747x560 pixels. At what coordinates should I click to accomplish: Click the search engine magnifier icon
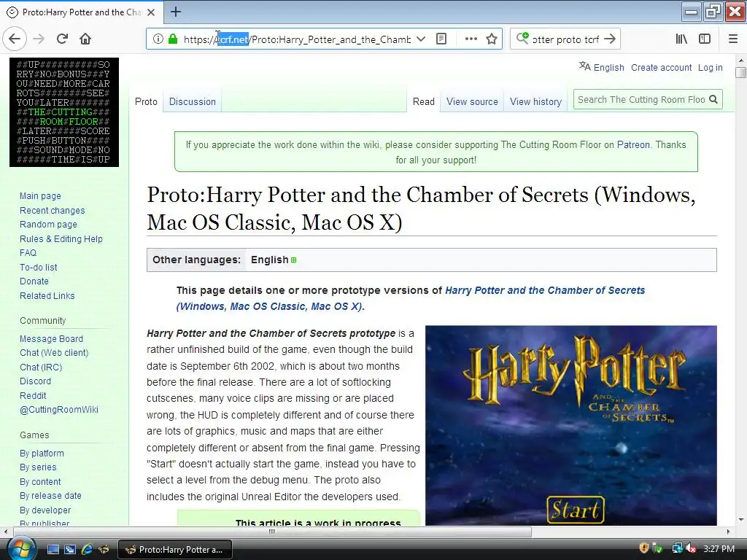point(522,38)
